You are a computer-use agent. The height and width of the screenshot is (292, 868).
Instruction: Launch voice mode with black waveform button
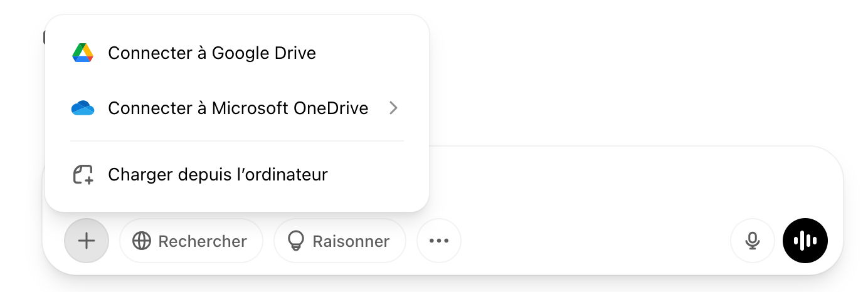coord(805,241)
